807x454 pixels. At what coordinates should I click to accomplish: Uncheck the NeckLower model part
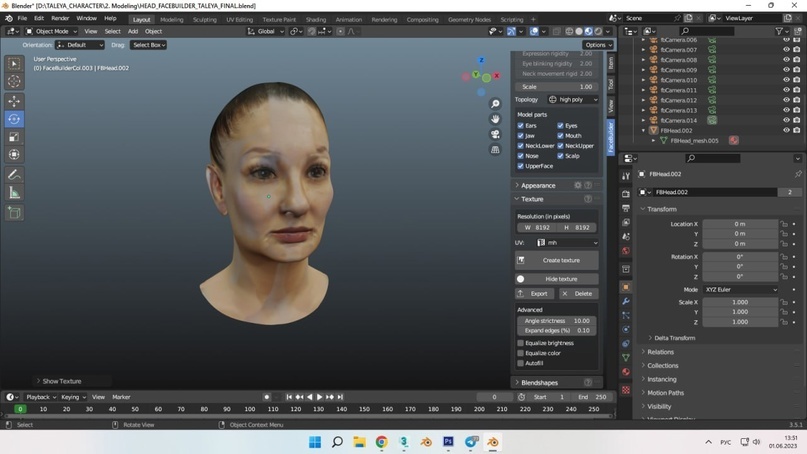tap(520, 146)
